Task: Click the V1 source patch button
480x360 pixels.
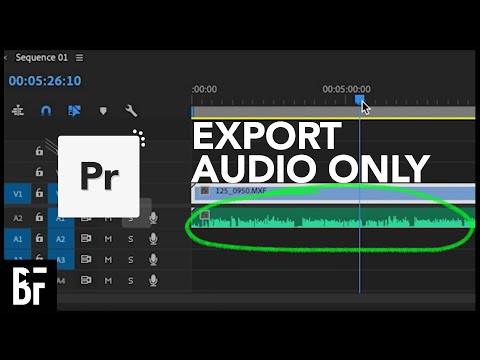Action: (x=18, y=194)
